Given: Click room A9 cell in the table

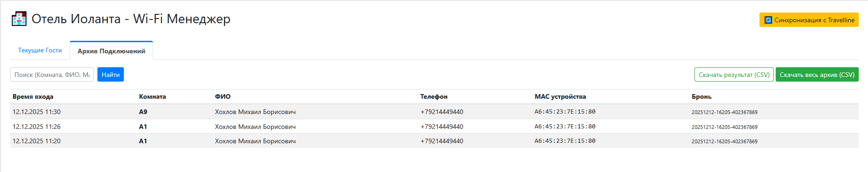Looking at the screenshot, I should pos(143,112).
